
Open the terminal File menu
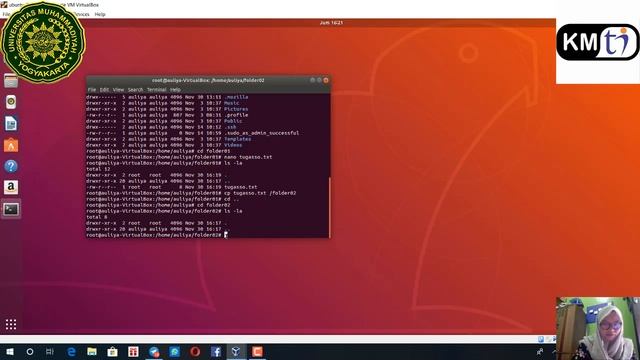92,90
